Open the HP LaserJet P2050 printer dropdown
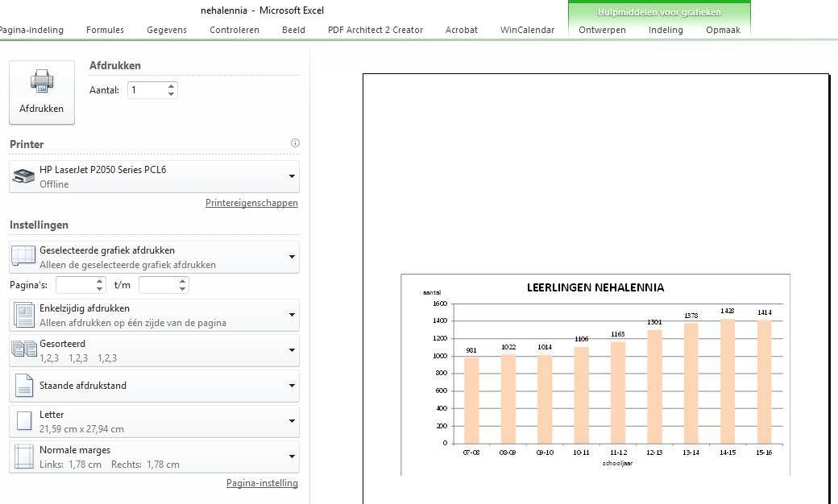Viewport: 838px width, 504px height. [154, 176]
